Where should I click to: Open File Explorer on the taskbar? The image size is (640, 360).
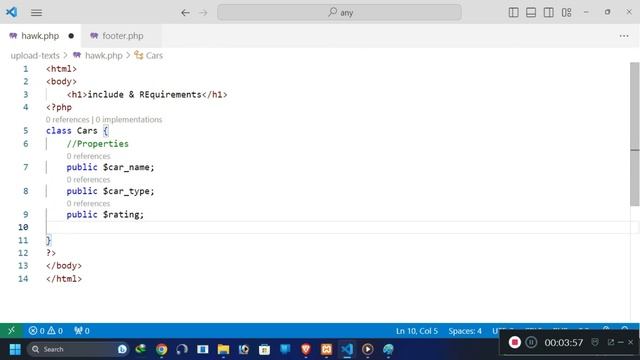point(223,349)
